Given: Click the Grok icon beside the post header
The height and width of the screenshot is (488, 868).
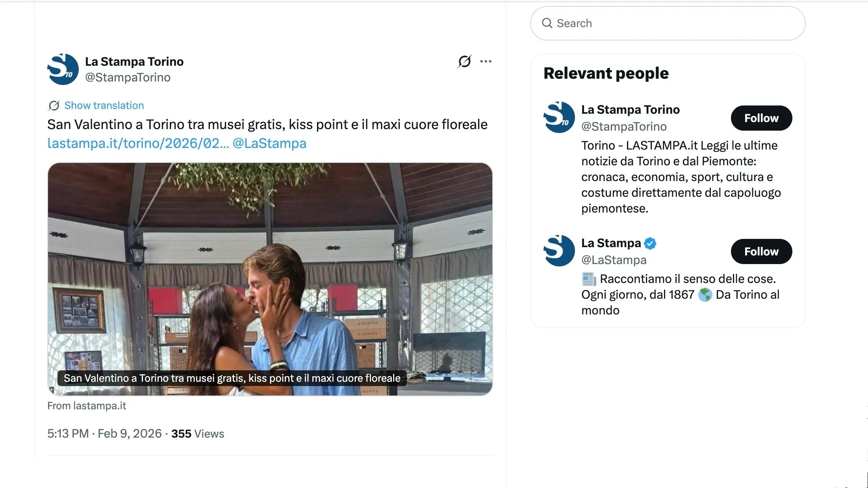Looking at the screenshot, I should (x=464, y=61).
